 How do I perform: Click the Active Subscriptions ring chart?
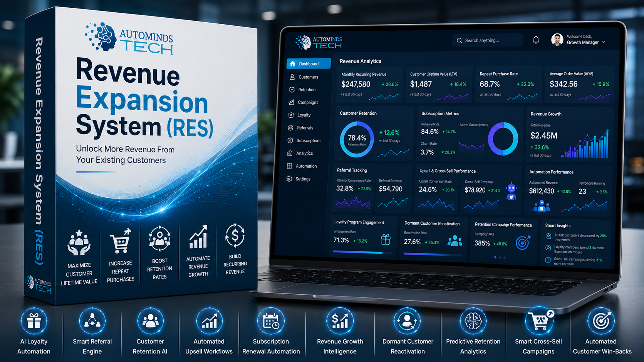tap(503, 139)
